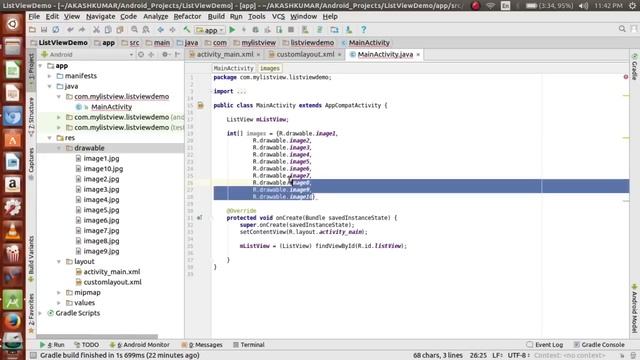Open the Run tool window
Screen dimensions: 640x360
[53, 345]
